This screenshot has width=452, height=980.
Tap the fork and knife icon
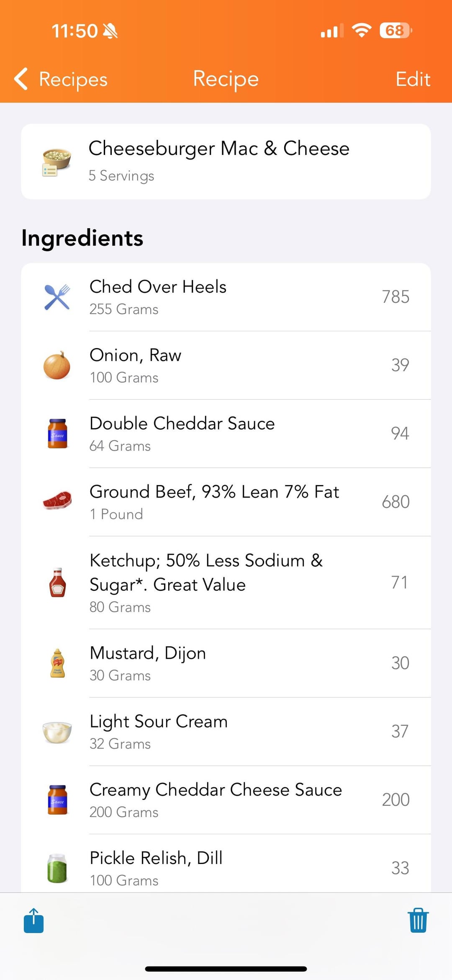57,297
